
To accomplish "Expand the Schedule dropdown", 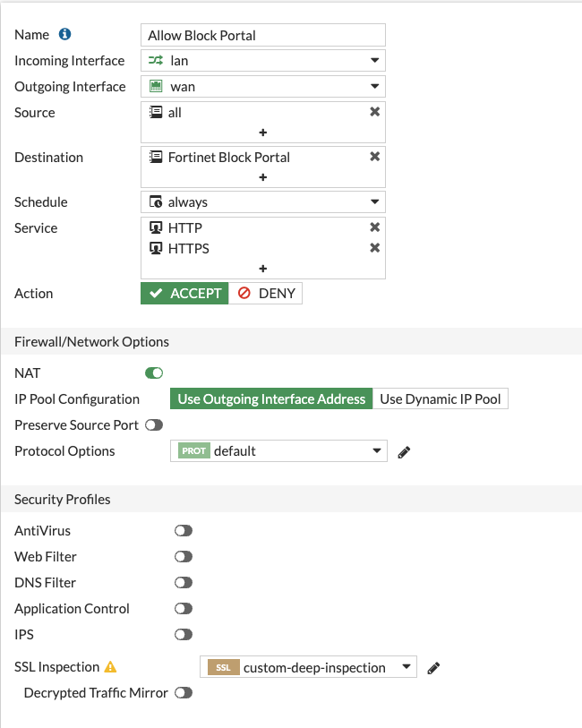I will coord(263,202).
